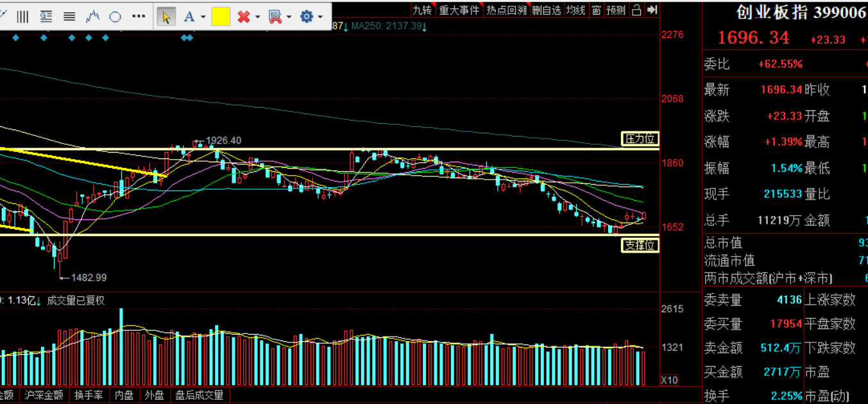Select the horizontal lines drawing tool
Screen dimensions: 868x404
69,17
